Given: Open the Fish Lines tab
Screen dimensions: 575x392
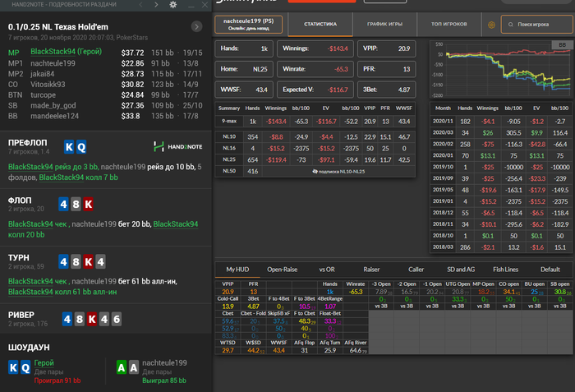Looking at the screenshot, I should [x=505, y=270].
